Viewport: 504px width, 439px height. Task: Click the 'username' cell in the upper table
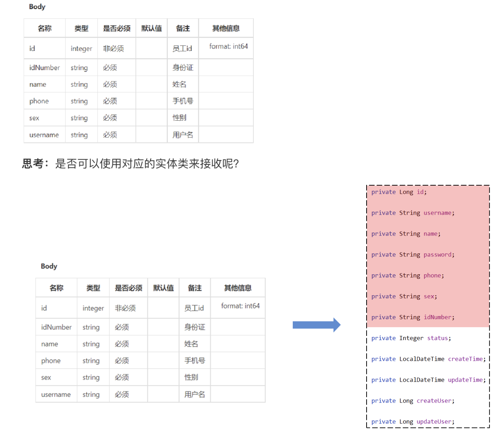tap(44, 135)
